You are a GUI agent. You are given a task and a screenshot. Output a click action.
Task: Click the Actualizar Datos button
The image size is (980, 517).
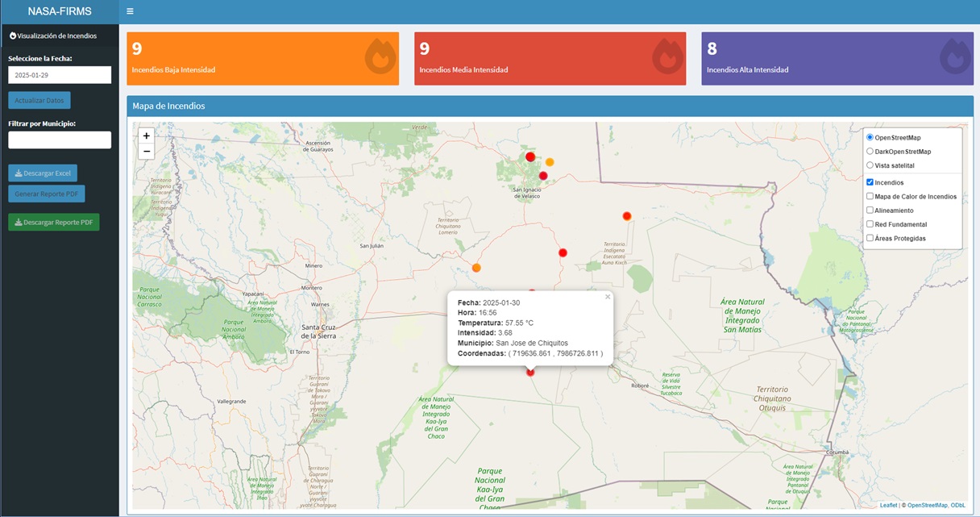coord(39,101)
